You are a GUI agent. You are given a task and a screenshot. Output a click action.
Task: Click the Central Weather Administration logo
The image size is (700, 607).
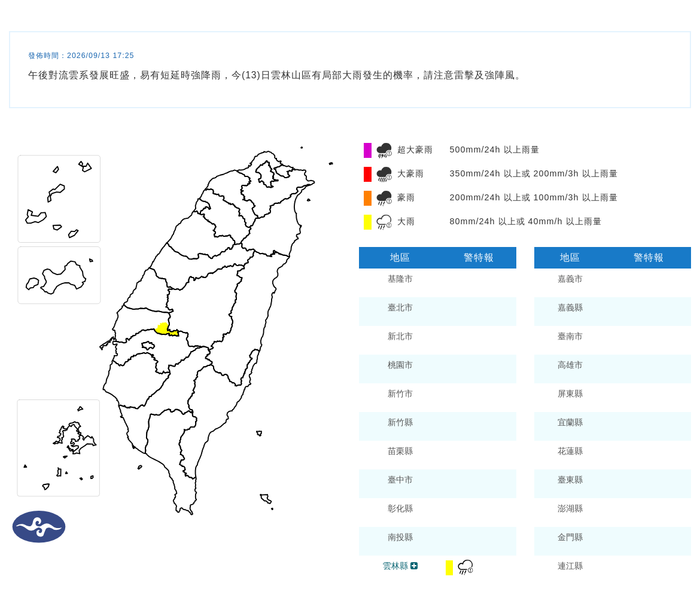pyautogui.click(x=39, y=527)
